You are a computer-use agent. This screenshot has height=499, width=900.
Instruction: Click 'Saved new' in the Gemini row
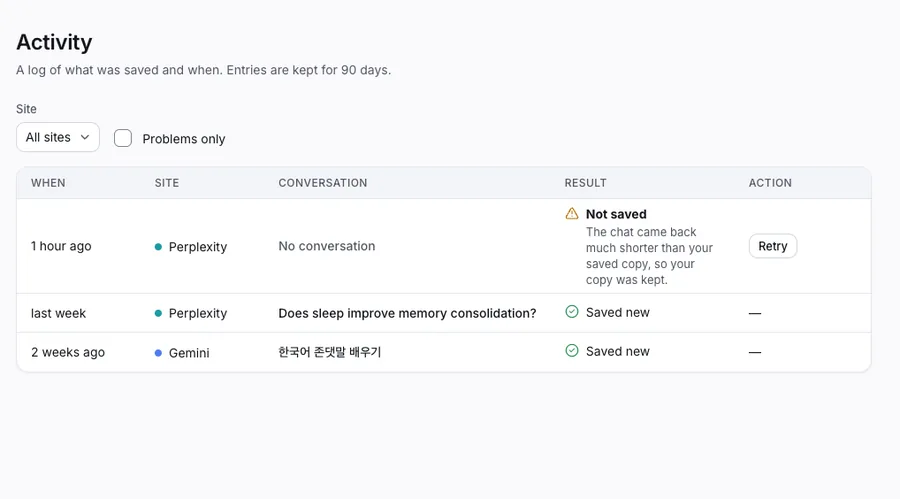[x=618, y=351]
